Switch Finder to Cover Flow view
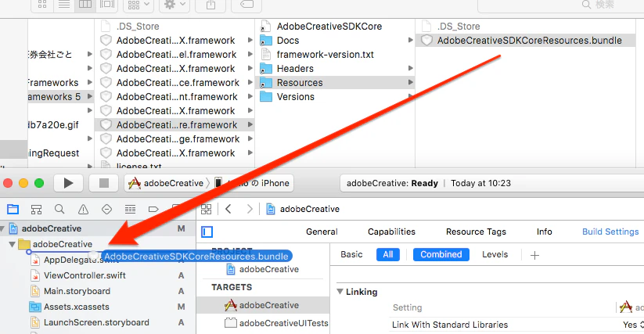This screenshot has width=644, height=334. (106, 5)
